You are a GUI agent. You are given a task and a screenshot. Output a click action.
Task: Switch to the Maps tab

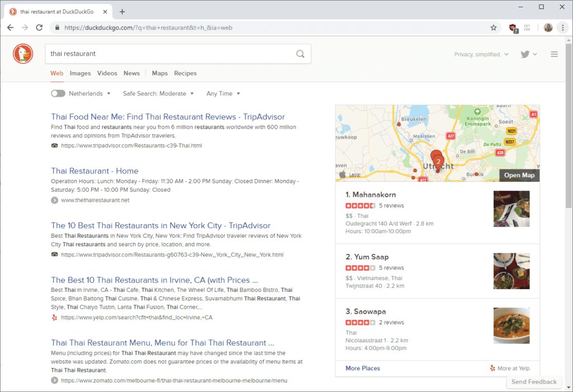point(159,73)
